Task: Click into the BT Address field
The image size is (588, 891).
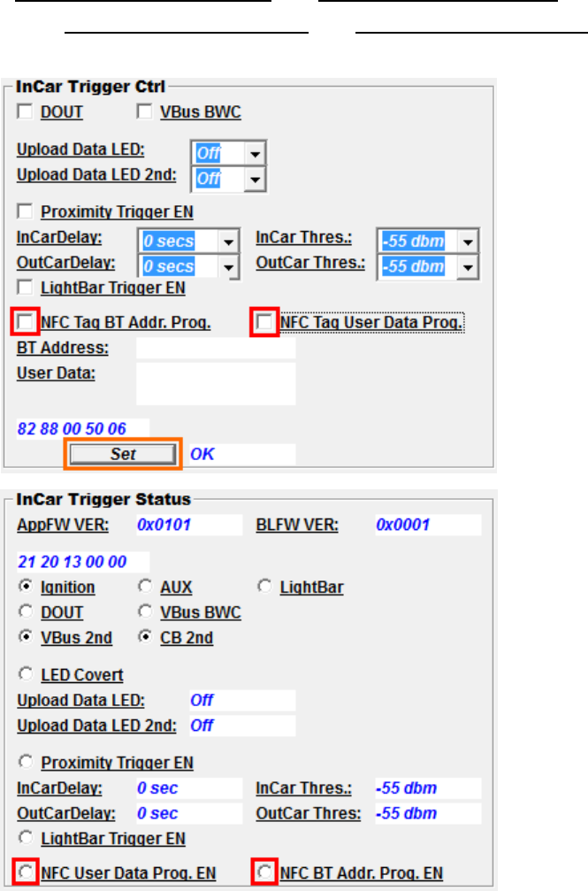Action: point(216,348)
